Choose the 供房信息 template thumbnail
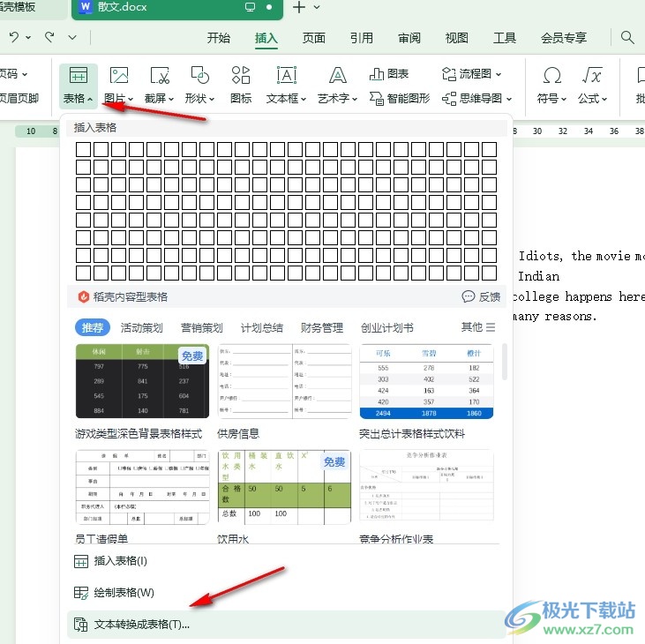This screenshot has width=645, height=644. point(284,381)
